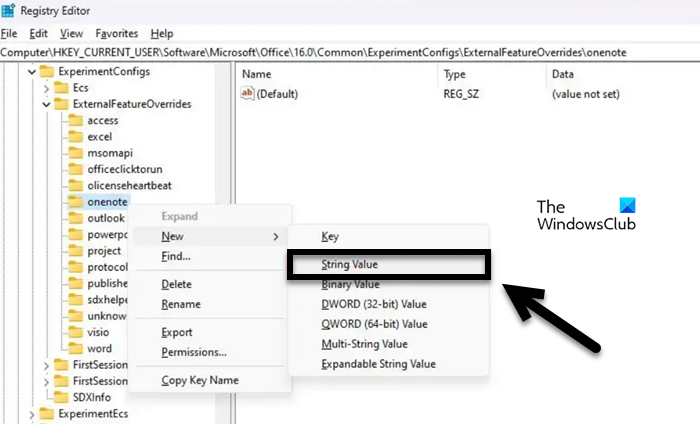Click the ExternalFeatureOverrides folder icon
This screenshot has height=424, width=700.
[61, 104]
